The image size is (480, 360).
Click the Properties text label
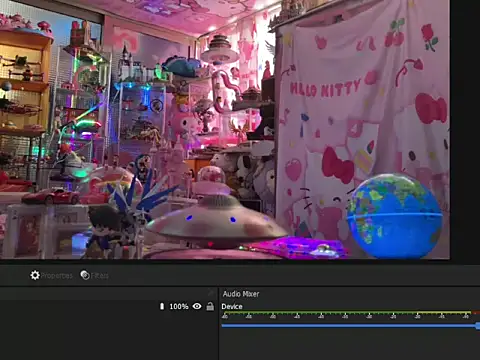[x=57, y=276]
